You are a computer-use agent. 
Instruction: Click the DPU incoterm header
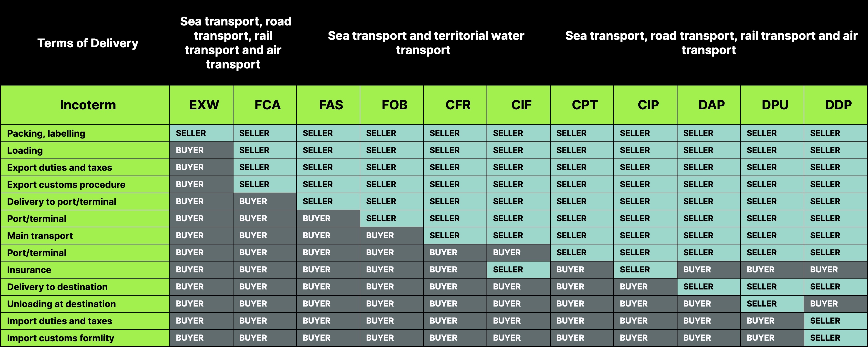click(775, 105)
